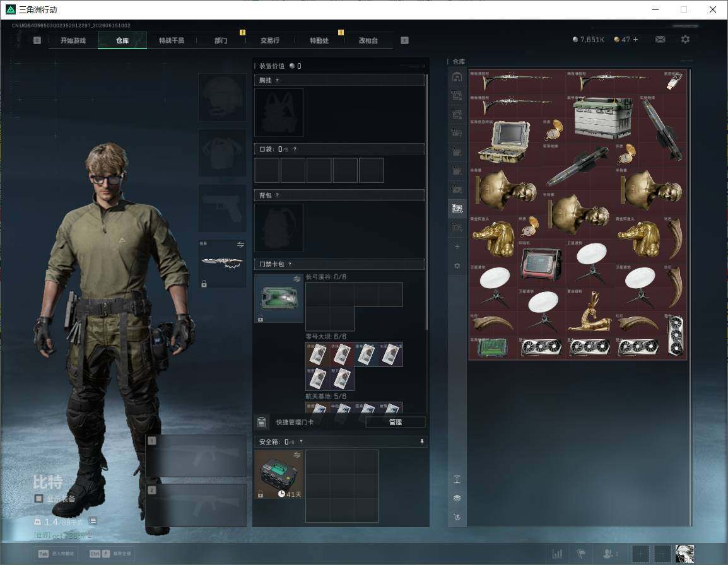Select the green circuit board item
Viewport: 728px width, 565px height.
pos(493,347)
